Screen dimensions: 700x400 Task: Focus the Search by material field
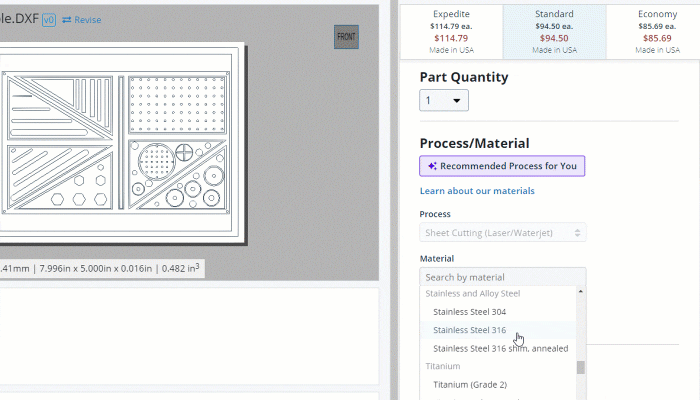503,277
